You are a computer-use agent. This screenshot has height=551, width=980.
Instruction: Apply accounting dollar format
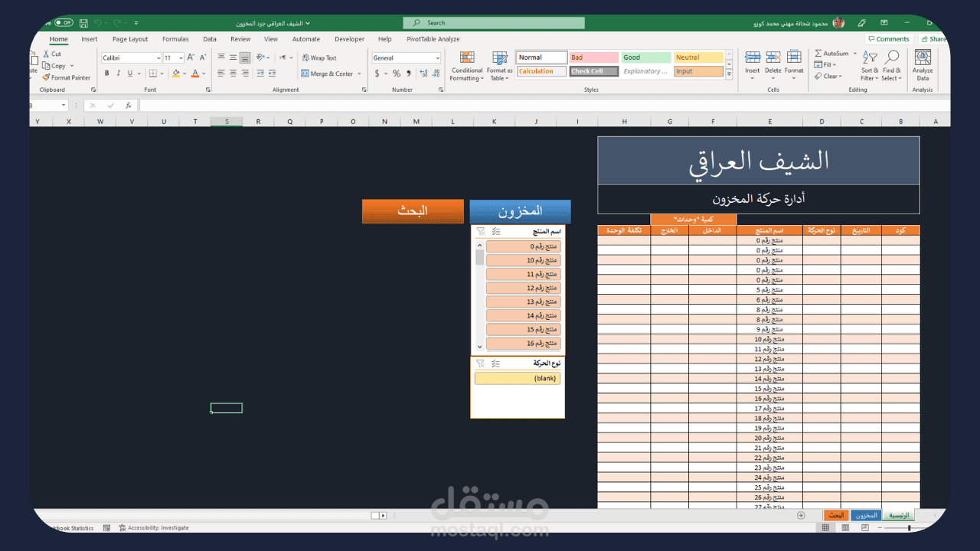[x=377, y=73]
